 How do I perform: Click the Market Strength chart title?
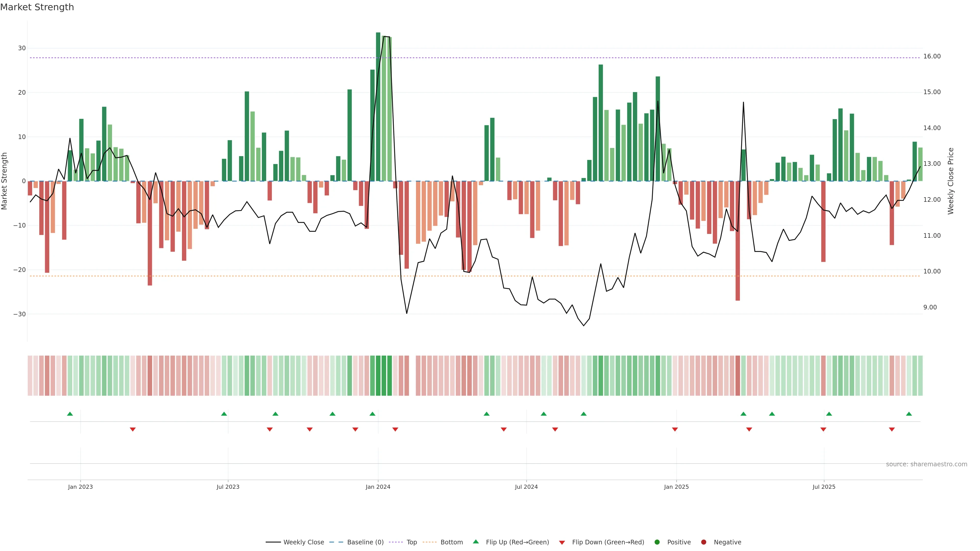pos(37,7)
